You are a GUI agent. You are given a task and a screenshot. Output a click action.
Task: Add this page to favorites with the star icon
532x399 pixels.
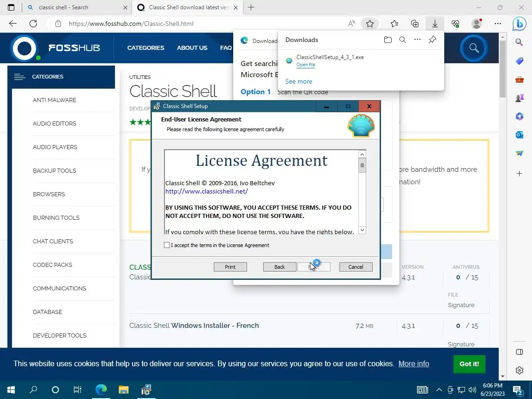click(x=370, y=24)
